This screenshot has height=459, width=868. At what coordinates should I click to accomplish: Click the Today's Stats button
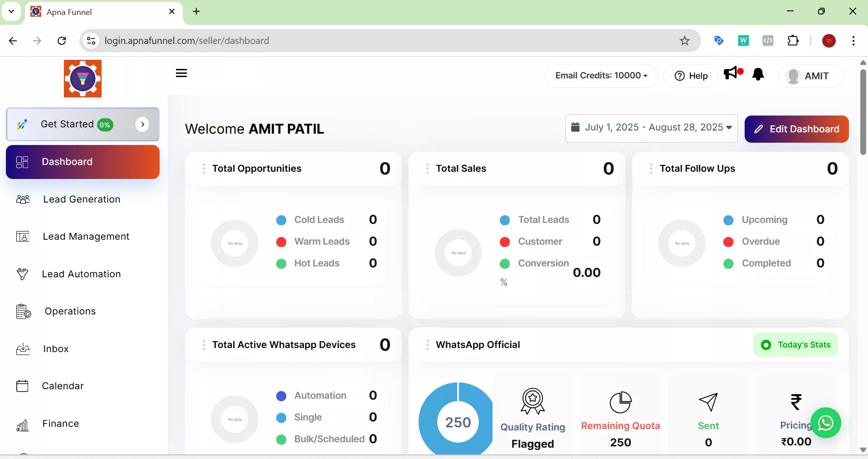pyautogui.click(x=795, y=345)
